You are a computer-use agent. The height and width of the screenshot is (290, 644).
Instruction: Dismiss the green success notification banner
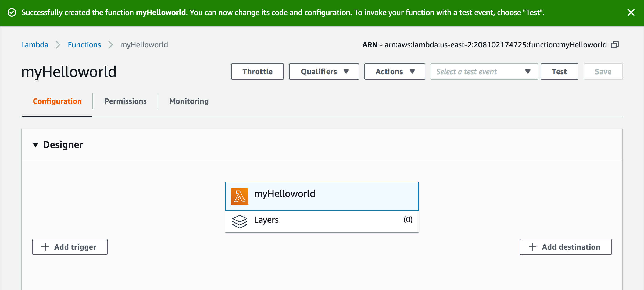coord(631,13)
